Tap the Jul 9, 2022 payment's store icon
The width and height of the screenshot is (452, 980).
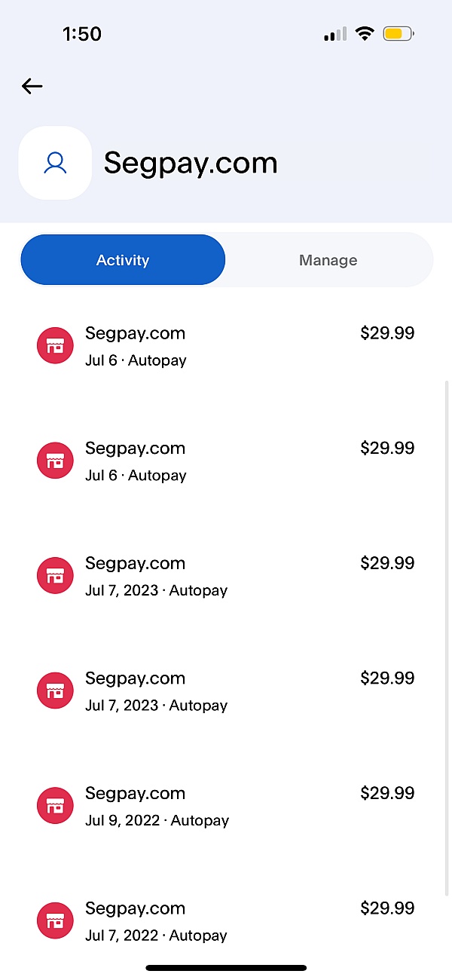click(x=55, y=806)
